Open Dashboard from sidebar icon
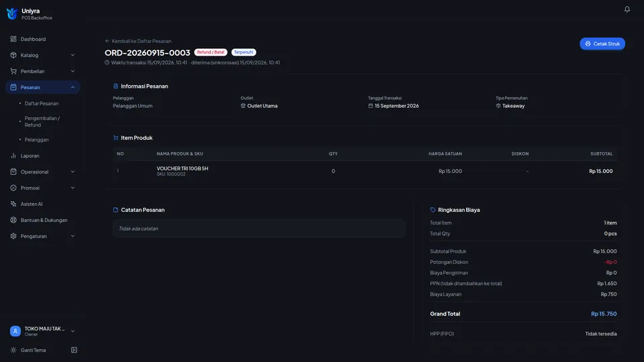The image size is (644, 362). (13, 39)
